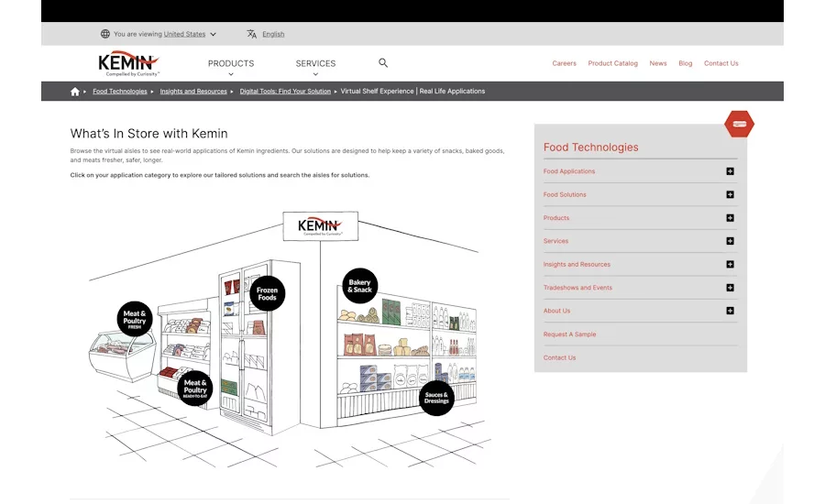Click "Virtual Shelf Experience" breadcrumb text

378,92
